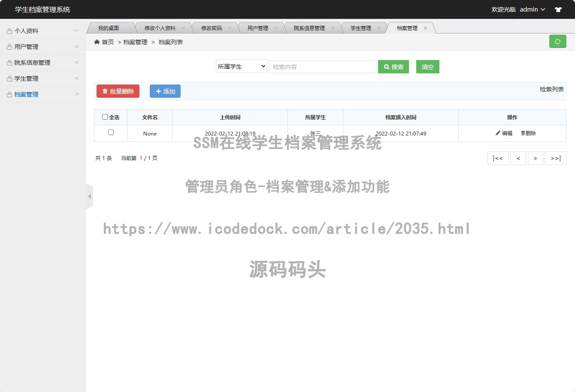Expand the 学生管理 sidebar arrow

pyautogui.click(x=77, y=78)
